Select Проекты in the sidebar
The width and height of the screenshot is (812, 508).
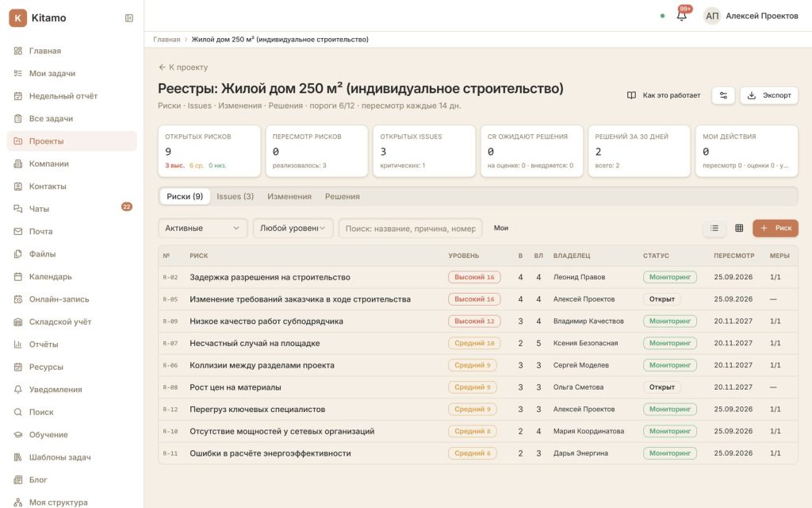pos(71,141)
